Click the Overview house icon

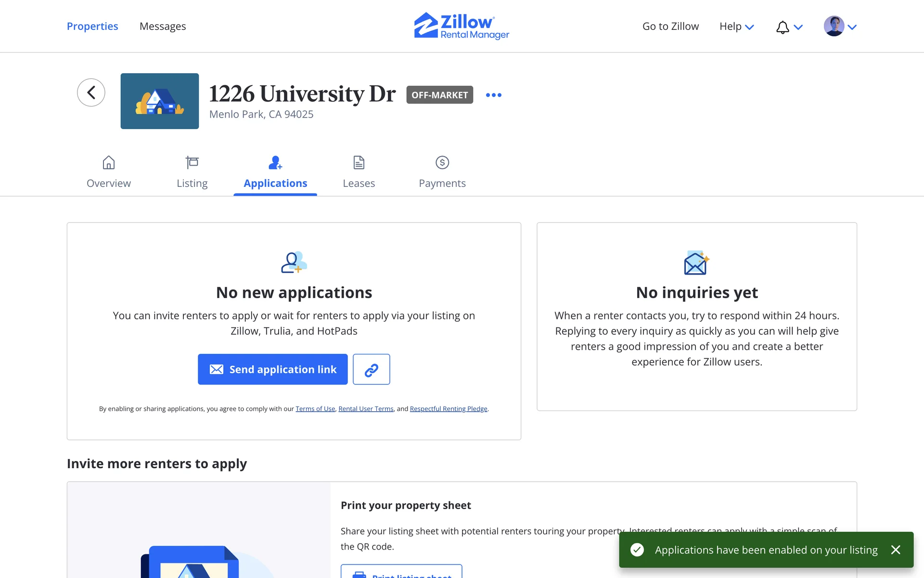pos(109,163)
